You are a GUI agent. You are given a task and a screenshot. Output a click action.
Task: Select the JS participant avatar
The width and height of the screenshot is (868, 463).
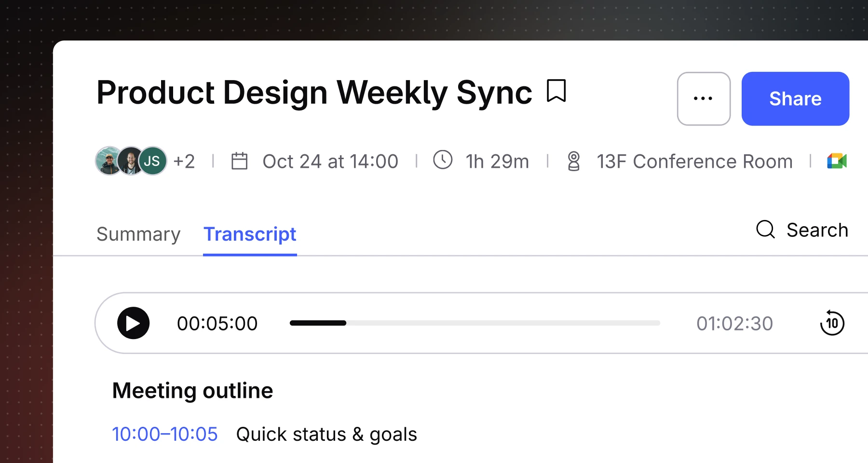pyautogui.click(x=152, y=161)
